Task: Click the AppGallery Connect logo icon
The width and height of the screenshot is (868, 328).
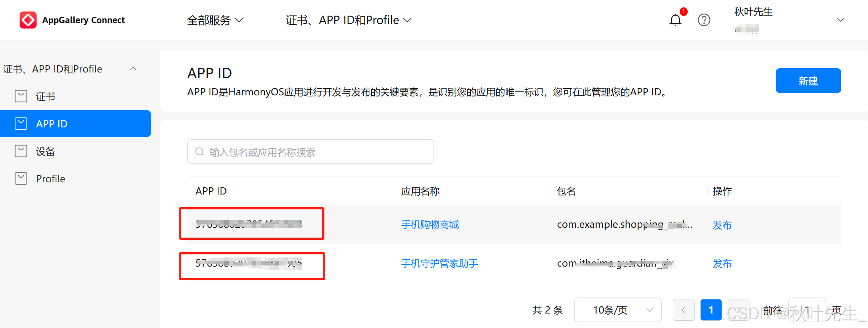Action: pos(28,20)
